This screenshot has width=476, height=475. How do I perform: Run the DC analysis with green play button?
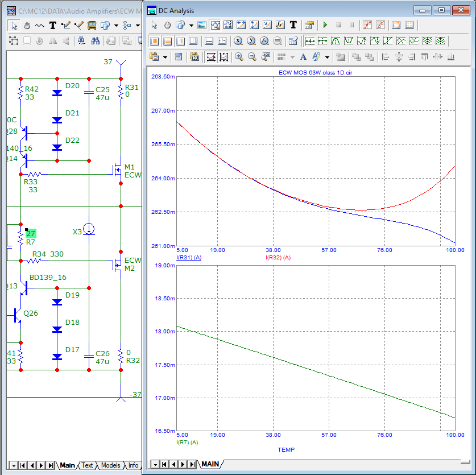click(x=325, y=25)
